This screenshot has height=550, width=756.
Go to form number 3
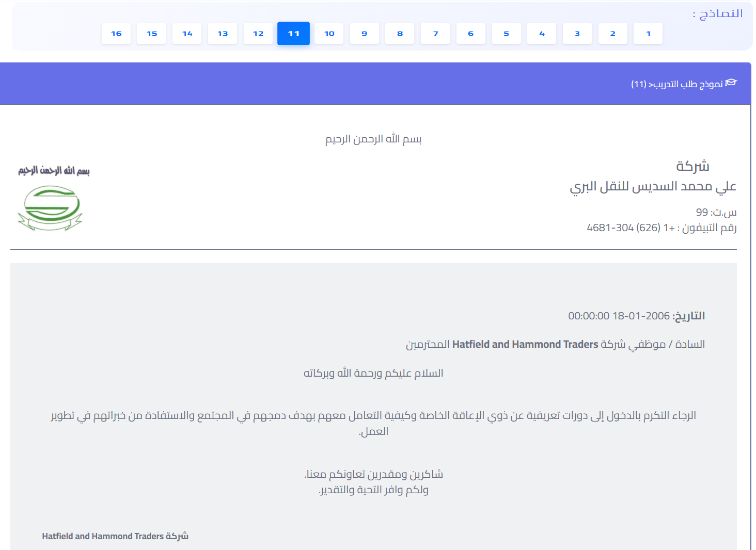coord(577,34)
